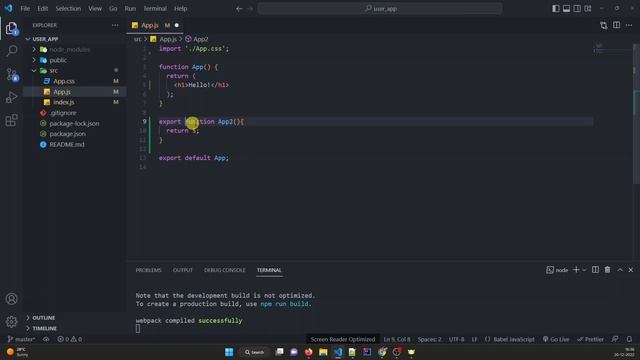Open the Run menu
Screen dimensions: 640x360
tap(130, 9)
